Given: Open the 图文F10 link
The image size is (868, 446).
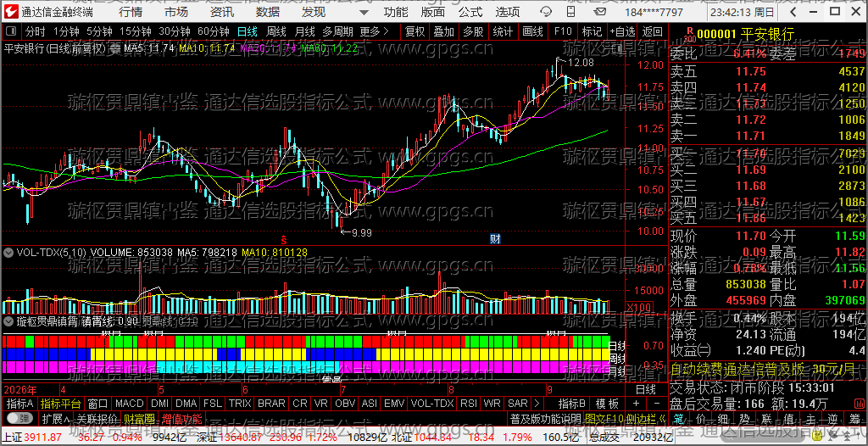Looking at the screenshot, I should pos(604,418).
